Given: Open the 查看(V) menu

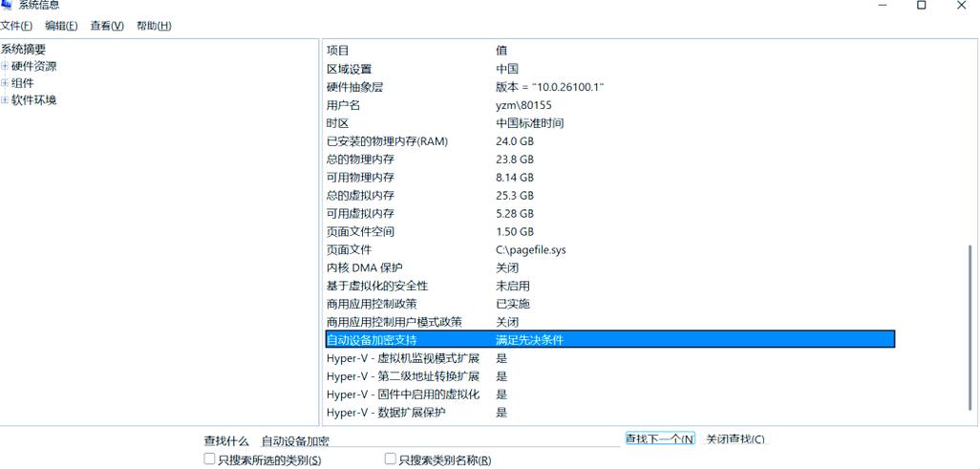Looking at the screenshot, I should coord(107,26).
